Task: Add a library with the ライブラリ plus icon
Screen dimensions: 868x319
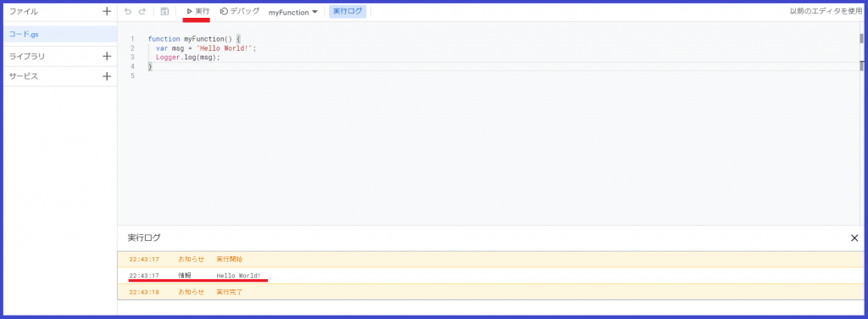Action: (108, 56)
